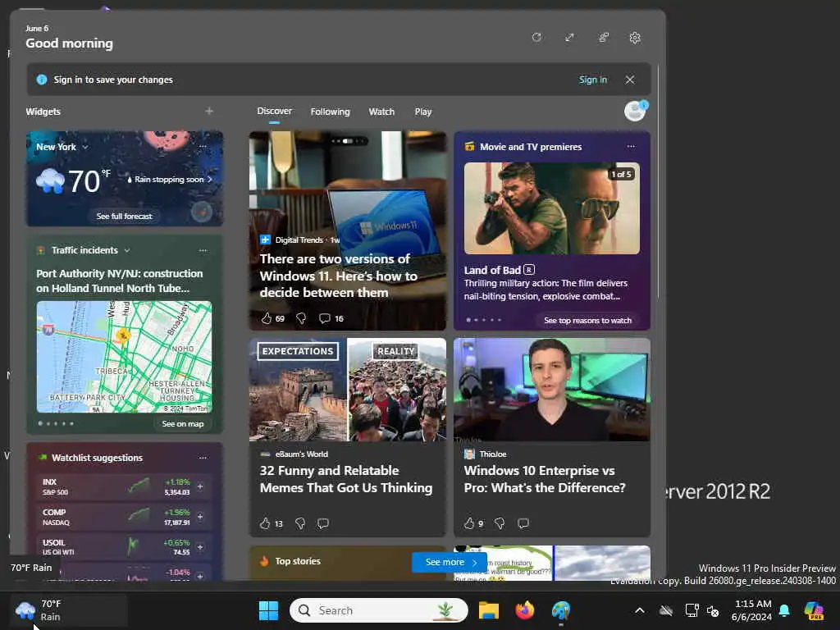This screenshot has height=630, width=840.
Task: Open Watchlist suggestions more options
Action: coord(203,458)
